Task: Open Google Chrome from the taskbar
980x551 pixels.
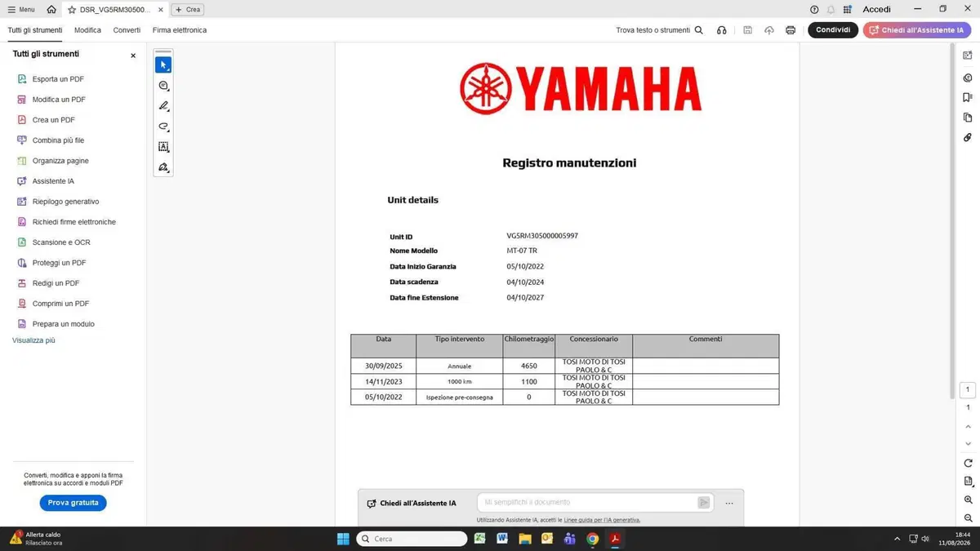Action: pyautogui.click(x=593, y=539)
